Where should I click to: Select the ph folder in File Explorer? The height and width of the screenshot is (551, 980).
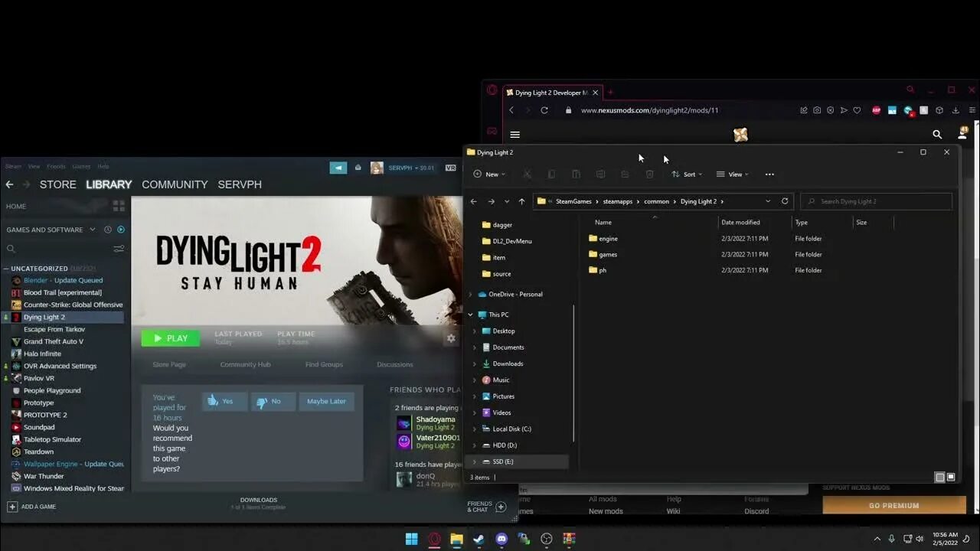coord(603,270)
